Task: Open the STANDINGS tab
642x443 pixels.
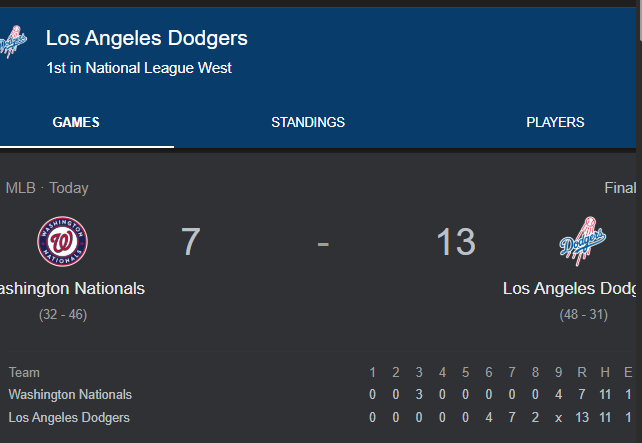Action: coord(308,123)
